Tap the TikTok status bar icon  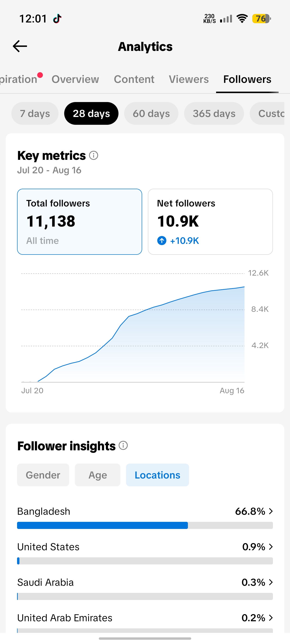click(57, 18)
